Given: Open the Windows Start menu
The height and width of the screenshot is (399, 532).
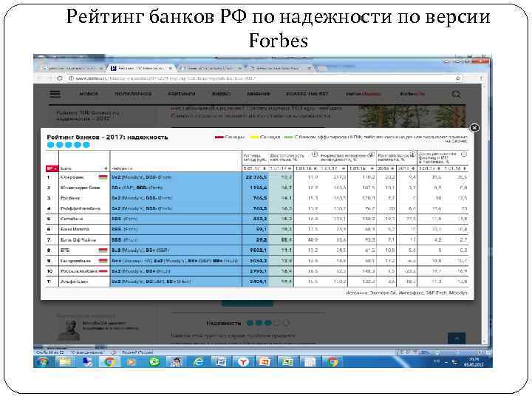Looking at the screenshot, I should [x=43, y=362].
